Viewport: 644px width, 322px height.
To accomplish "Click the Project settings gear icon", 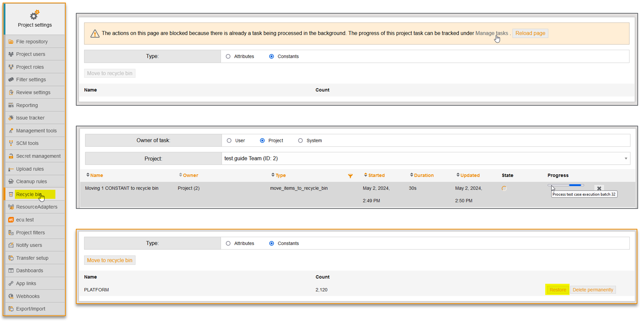I will pos(35,15).
